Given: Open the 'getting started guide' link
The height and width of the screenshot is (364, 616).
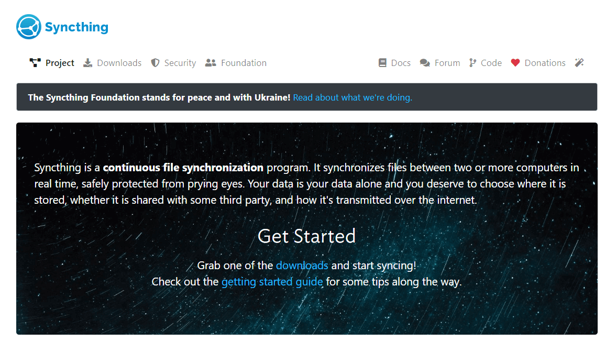Looking at the screenshot, I should [272, 282].
